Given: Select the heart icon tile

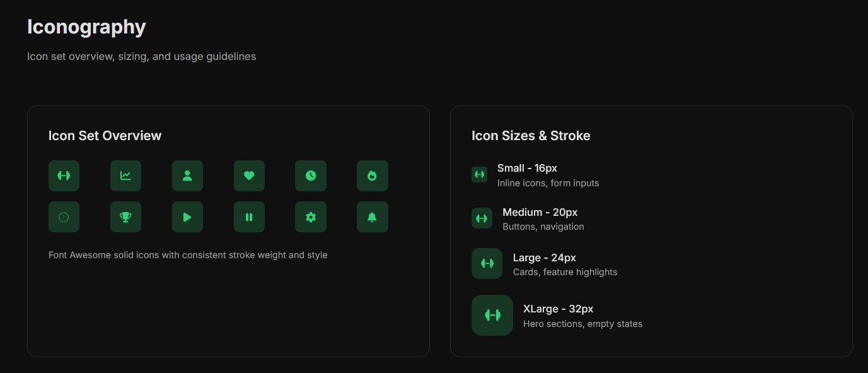Looking at the screenshot, I should click(x=249, y=175).
